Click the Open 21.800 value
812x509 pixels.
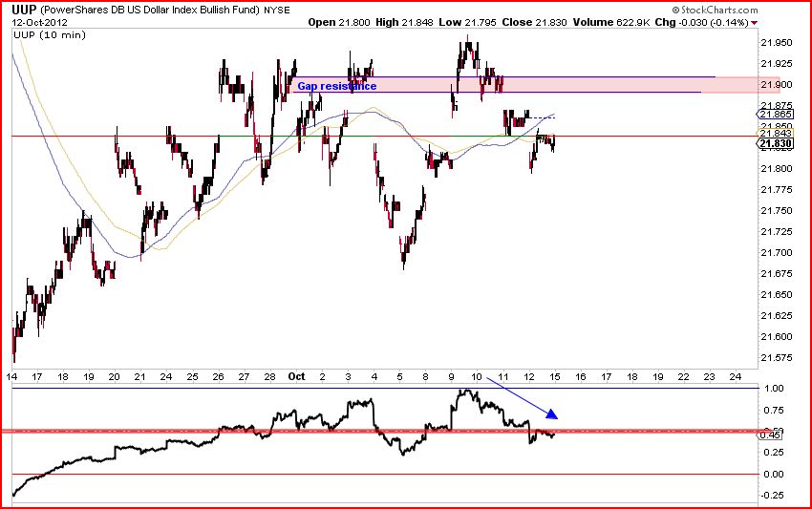pos(339,22)
